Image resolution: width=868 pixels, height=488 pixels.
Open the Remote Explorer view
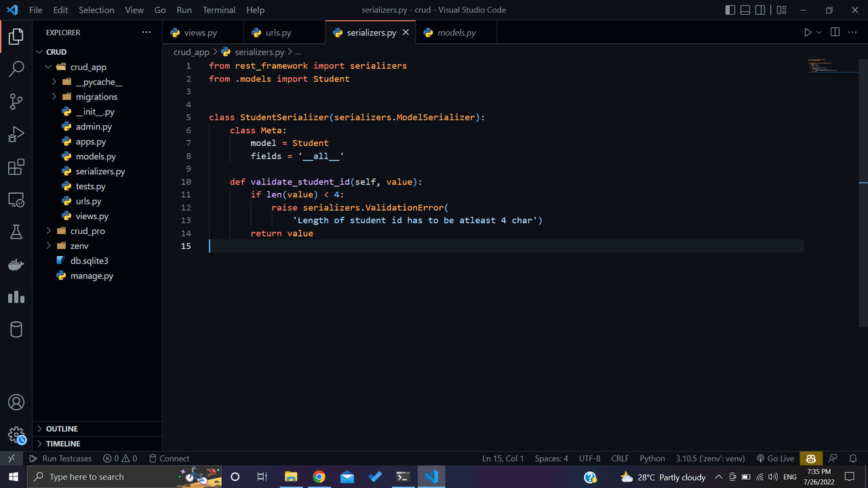tap(16, 199)
